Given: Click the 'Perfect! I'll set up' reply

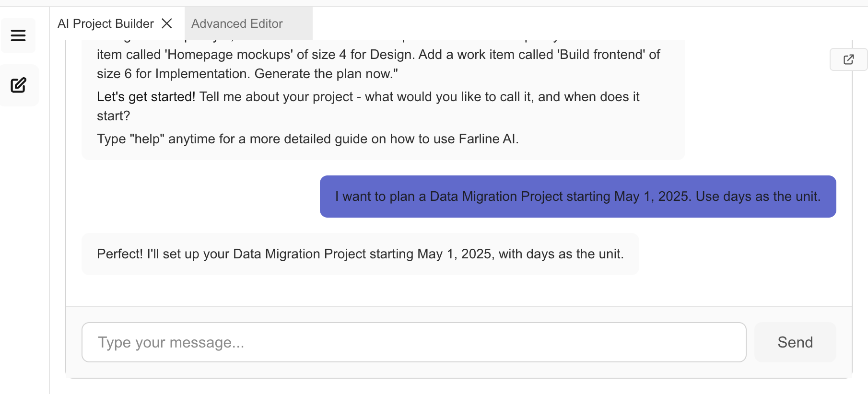Looking at the screenshot, I should 360,254.
